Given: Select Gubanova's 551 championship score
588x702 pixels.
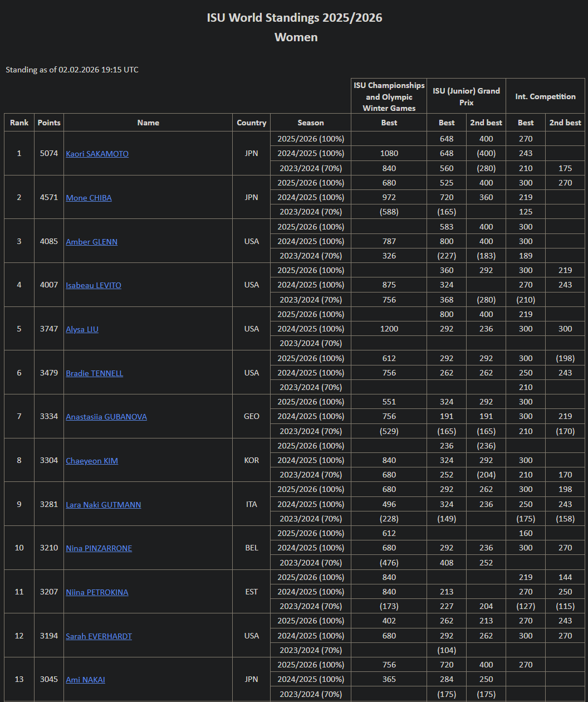Looking at the screenshot, I should pyautogui.click(x=389, y=402).
